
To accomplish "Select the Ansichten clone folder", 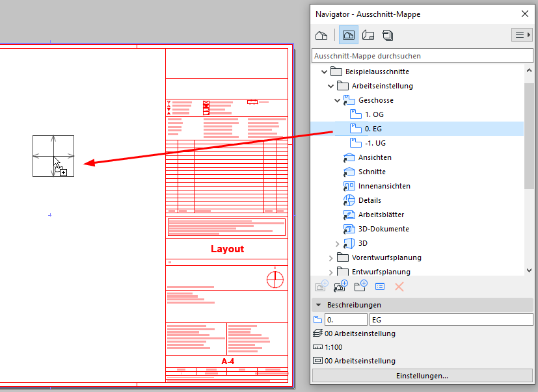I will click(x=375, y=158).
